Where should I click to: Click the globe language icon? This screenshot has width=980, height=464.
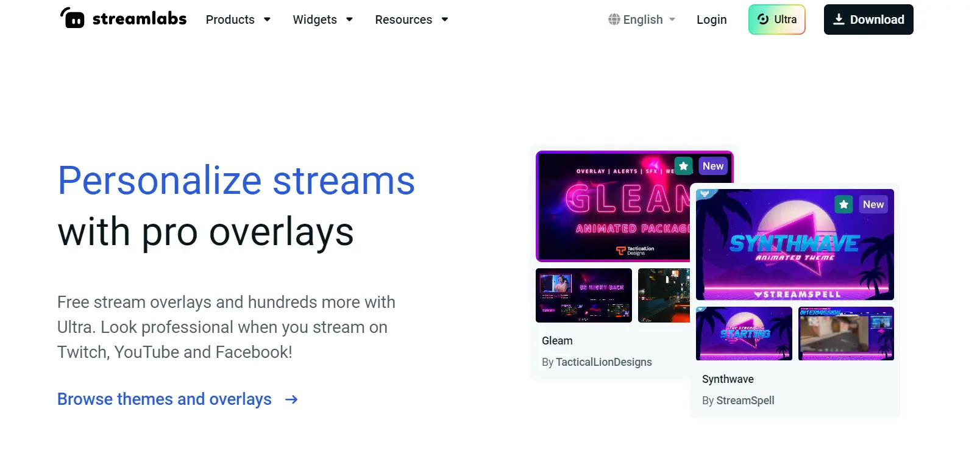click(614, 20)
